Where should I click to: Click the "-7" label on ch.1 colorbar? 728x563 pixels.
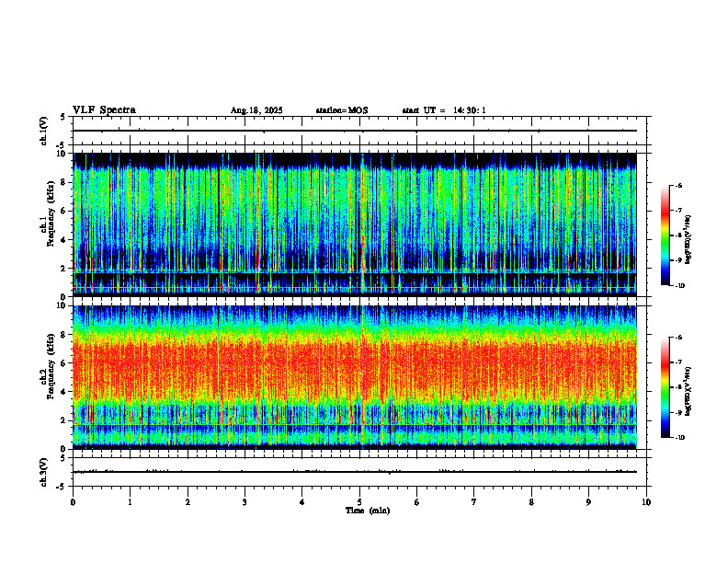(678, 211)
